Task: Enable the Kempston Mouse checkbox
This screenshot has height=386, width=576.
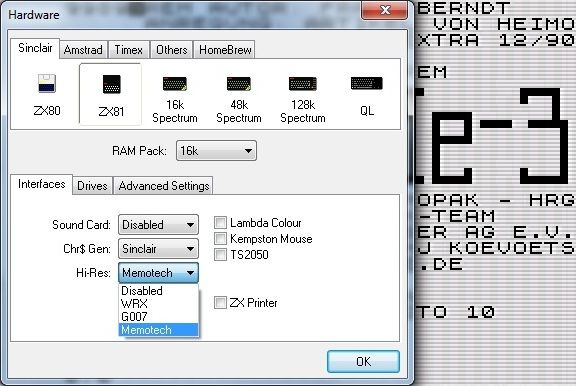Action: pos(220,239)
